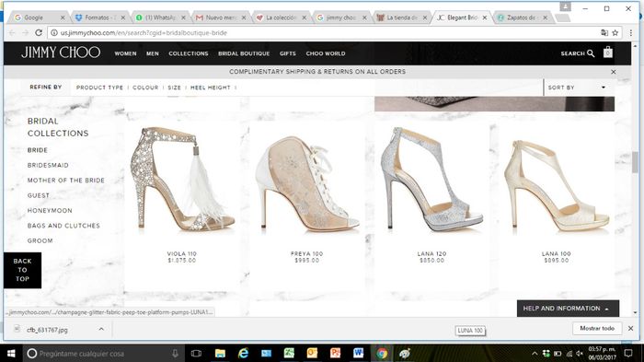Open the Bridal Boutique menu
The width and height of the screenshot is (644, 362).
click(244, 53)
